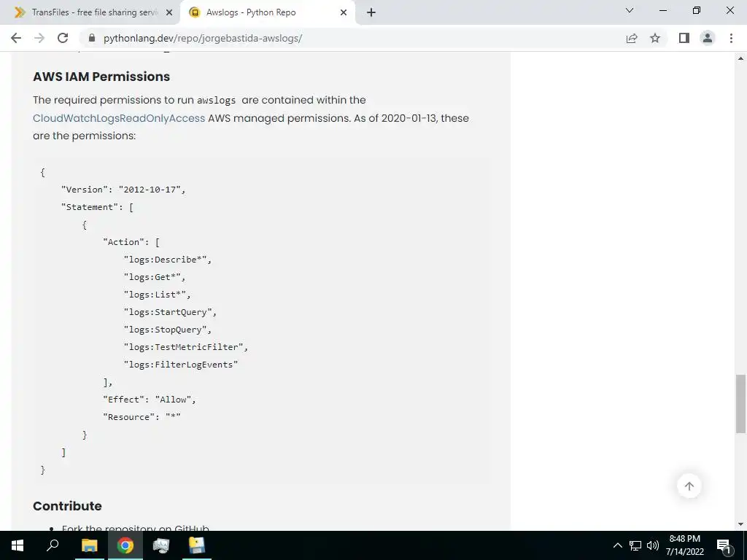Open the CloudWatchLogsReadOnlyAccess link
The height and width of the screenshot is (560, 747).
(119, 118)
